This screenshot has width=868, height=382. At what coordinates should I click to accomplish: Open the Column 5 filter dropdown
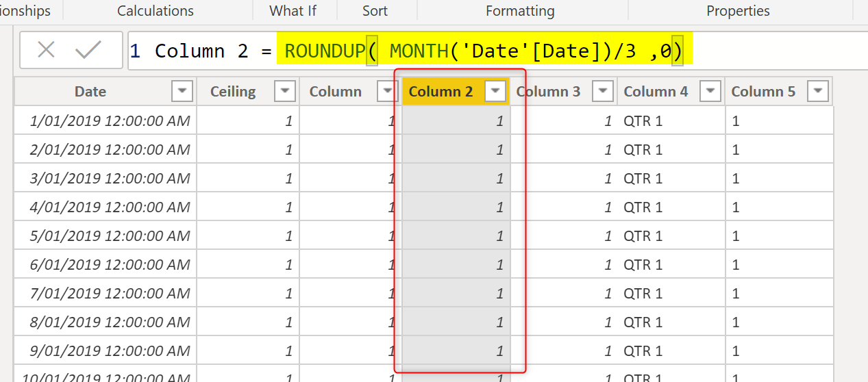click(818, 91)
